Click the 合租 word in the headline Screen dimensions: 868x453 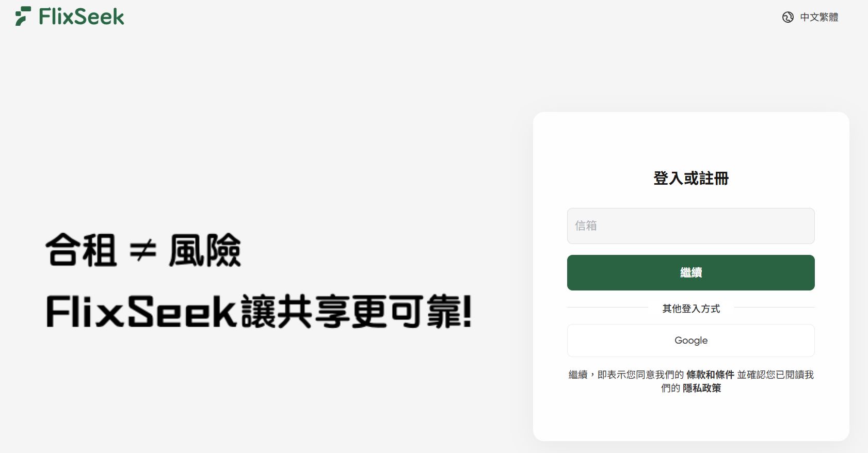(81, 250)
